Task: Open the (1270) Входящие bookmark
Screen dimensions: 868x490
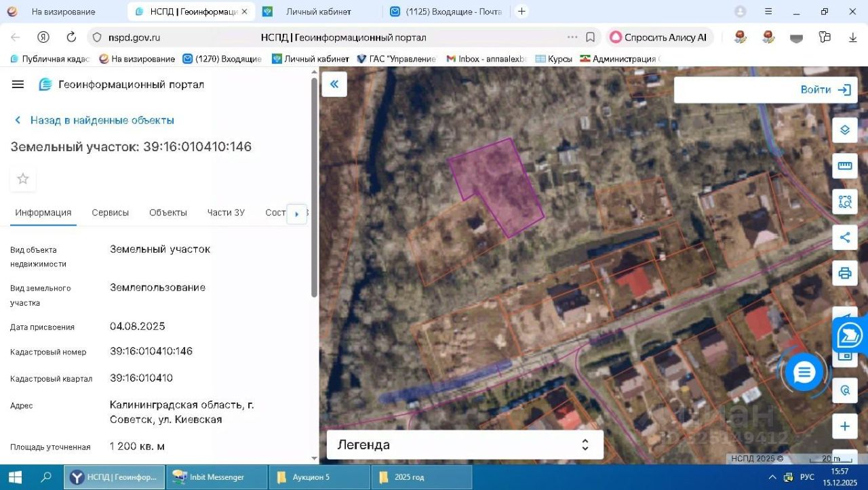Action: [x=222, y=59]
